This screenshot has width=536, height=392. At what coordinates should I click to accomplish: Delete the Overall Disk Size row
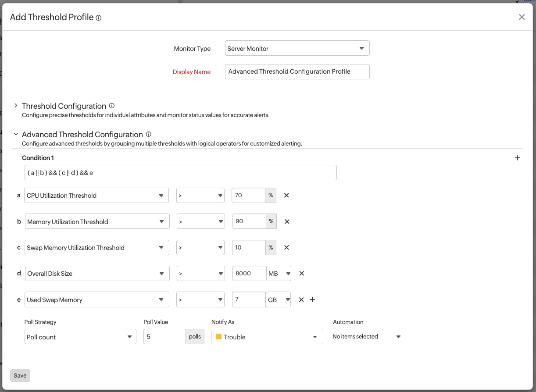(x=302, y=273)
